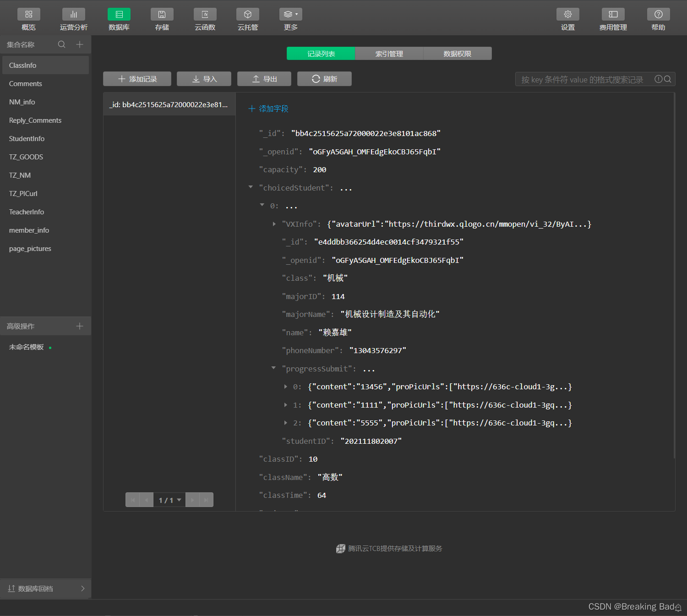Viewport: 687px width, 616px height.
Task: Open 数据库回档 database rollback
Action: [x=45, y=589]
